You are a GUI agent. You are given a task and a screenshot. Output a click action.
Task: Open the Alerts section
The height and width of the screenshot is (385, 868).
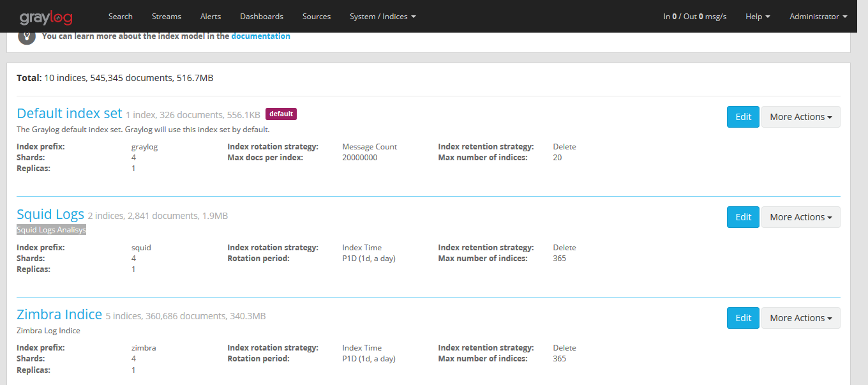point(211,17)
